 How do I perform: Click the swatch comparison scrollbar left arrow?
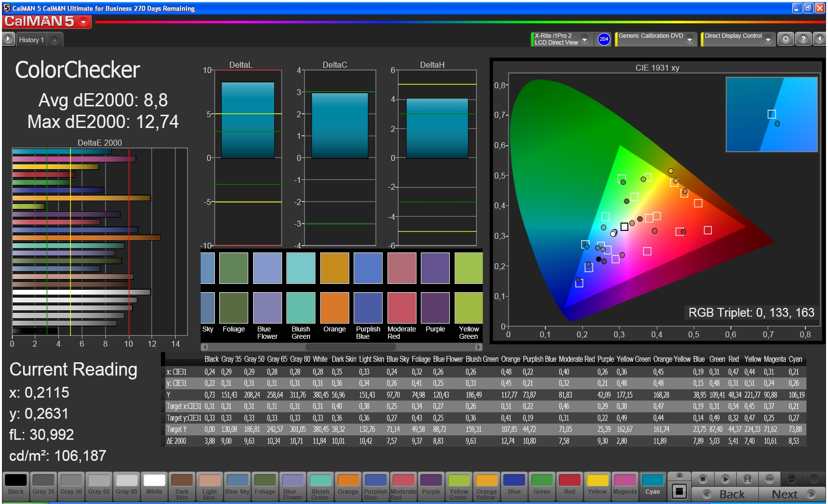click(x=205, y=347)
